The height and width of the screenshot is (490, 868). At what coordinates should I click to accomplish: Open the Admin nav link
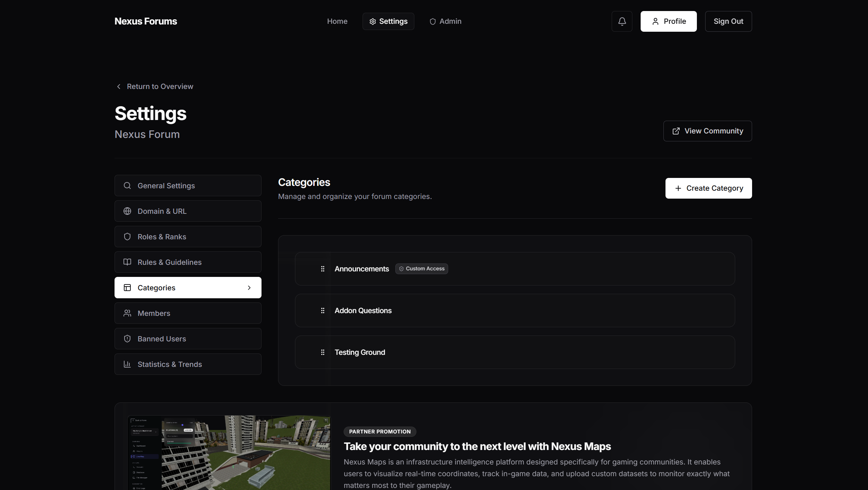[445, 21]
